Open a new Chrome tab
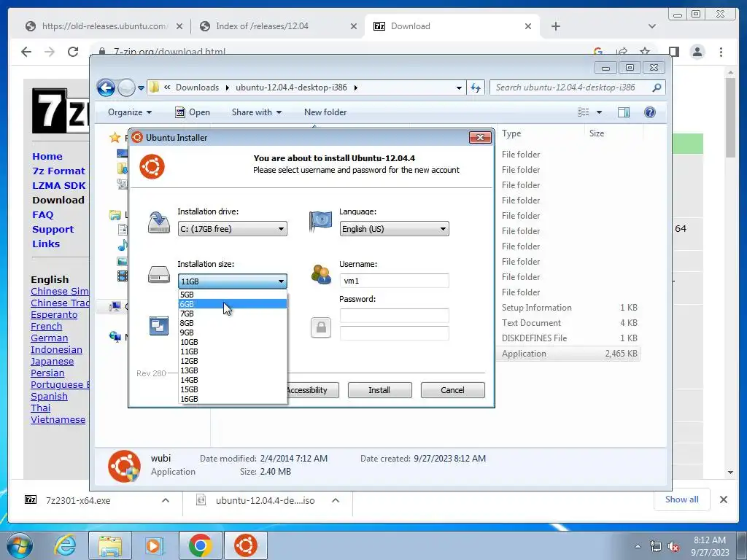The height and width of the screenshot is (560, 747). click(x=555, y=26)
